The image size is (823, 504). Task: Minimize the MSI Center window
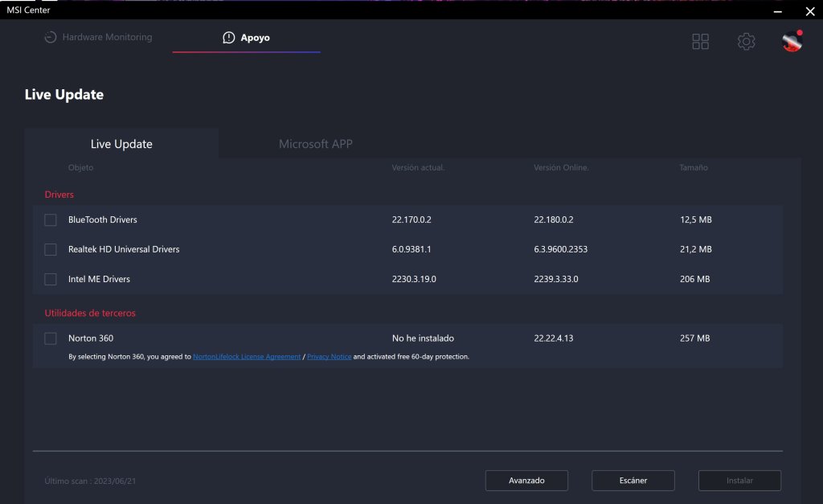tap(778, 11)
